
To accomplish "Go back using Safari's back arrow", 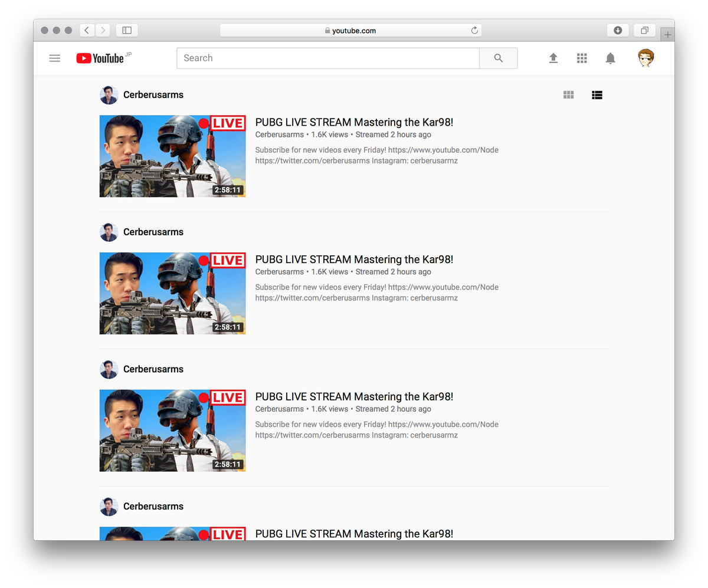I will 87,30.
